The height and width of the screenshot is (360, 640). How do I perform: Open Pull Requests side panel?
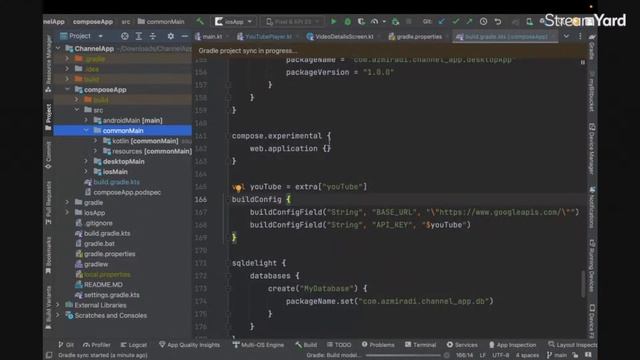tap(49, 203)
